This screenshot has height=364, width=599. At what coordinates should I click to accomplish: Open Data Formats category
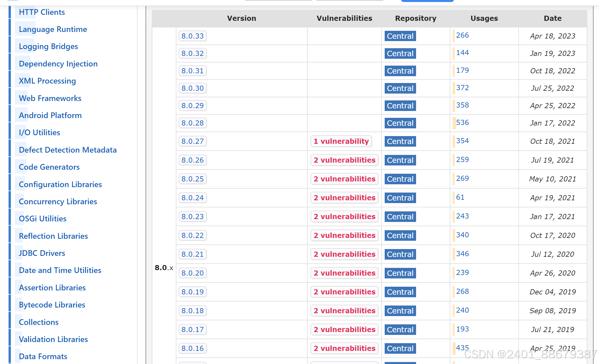(x=43, y=356)
